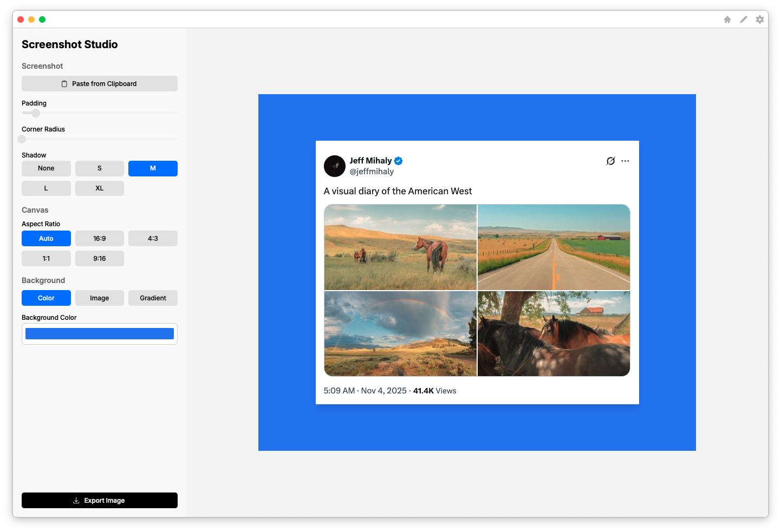Click the verified badge next to Jeff Mihaly

point(398,161)
